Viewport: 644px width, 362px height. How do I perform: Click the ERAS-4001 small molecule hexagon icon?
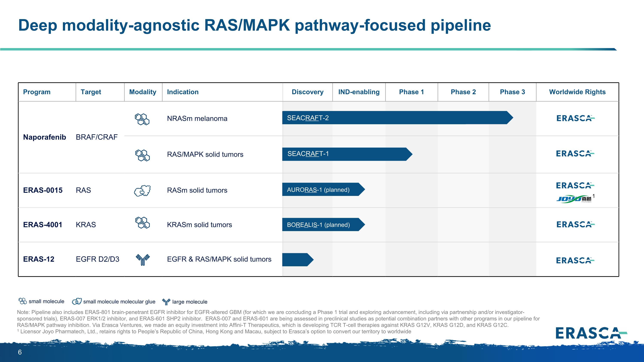[142, 223]
